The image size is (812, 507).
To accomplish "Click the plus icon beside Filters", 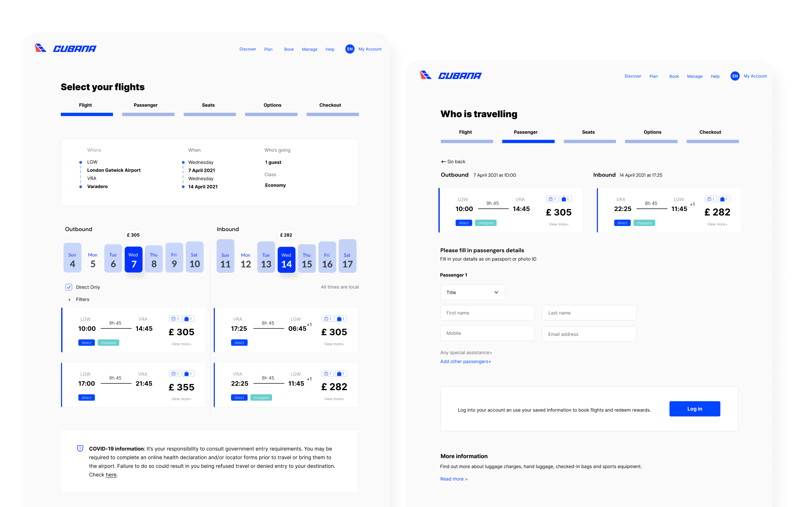I will click(x=69, y=300).
